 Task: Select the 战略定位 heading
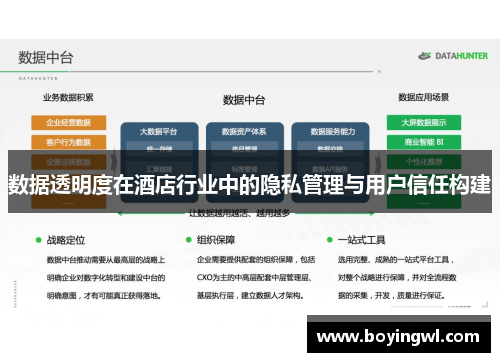coord(66,240)
